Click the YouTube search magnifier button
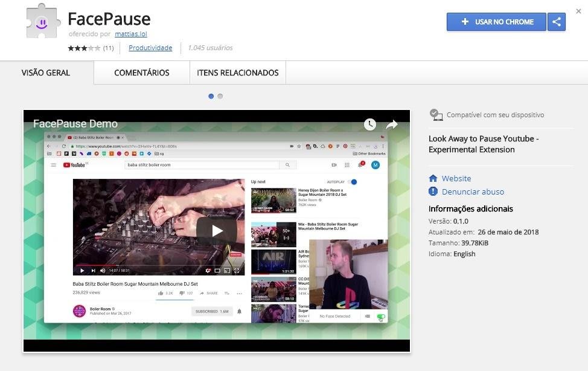588x371 pixels. 288,165
